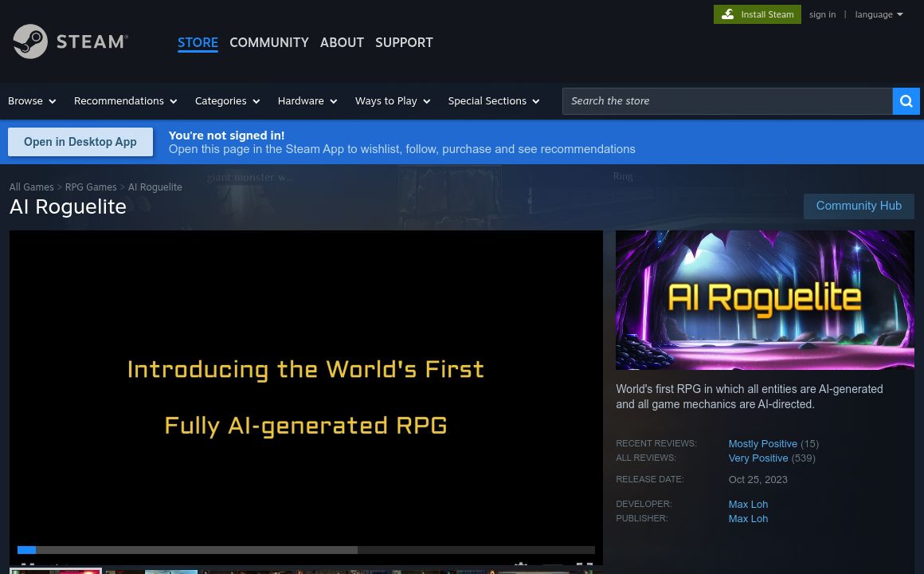Expand the Categories menu
Image resolution: width=924 pixels, height=574 pixels.
(227, 101)
